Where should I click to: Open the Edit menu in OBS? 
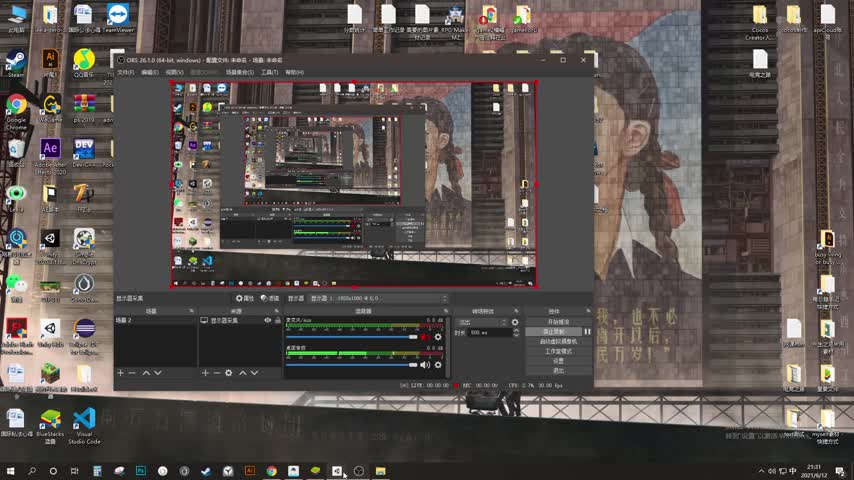coord(150,72)
